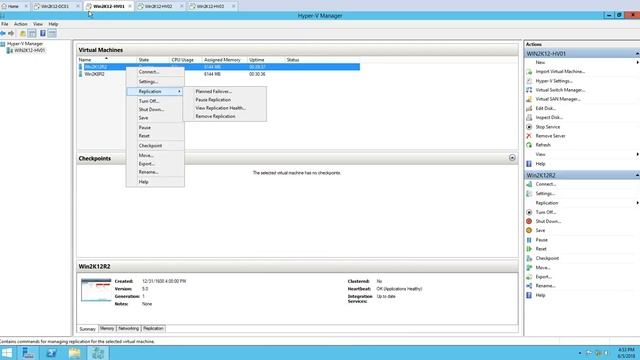
Task: Click Checkpoint in the Actions pane
Action: click(547, 258)
